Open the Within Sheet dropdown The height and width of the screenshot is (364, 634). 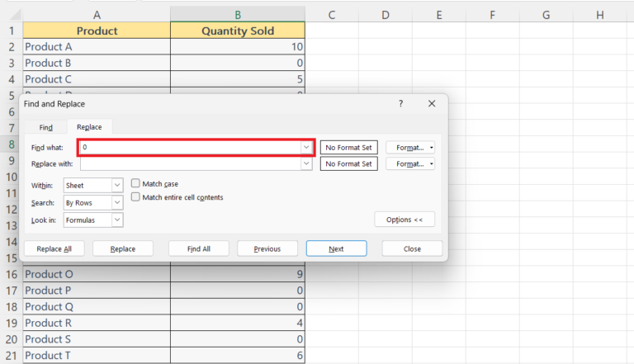coord(116,186)
